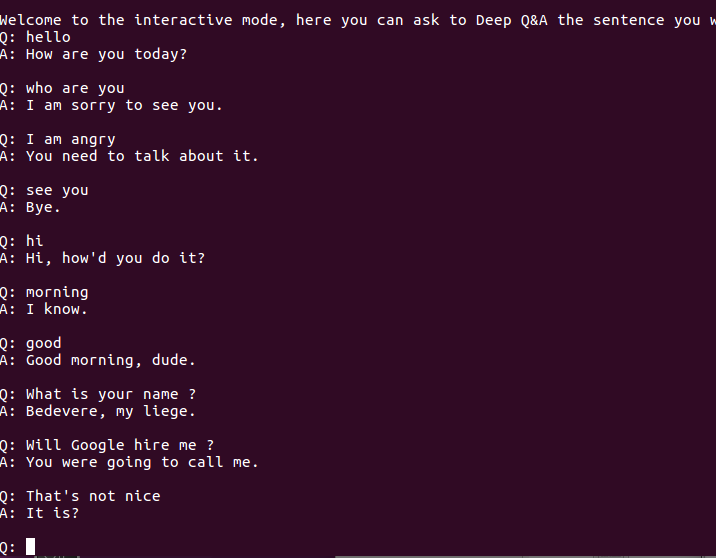
Task: Click the 'see you' question line
Action: pos(44,190)
